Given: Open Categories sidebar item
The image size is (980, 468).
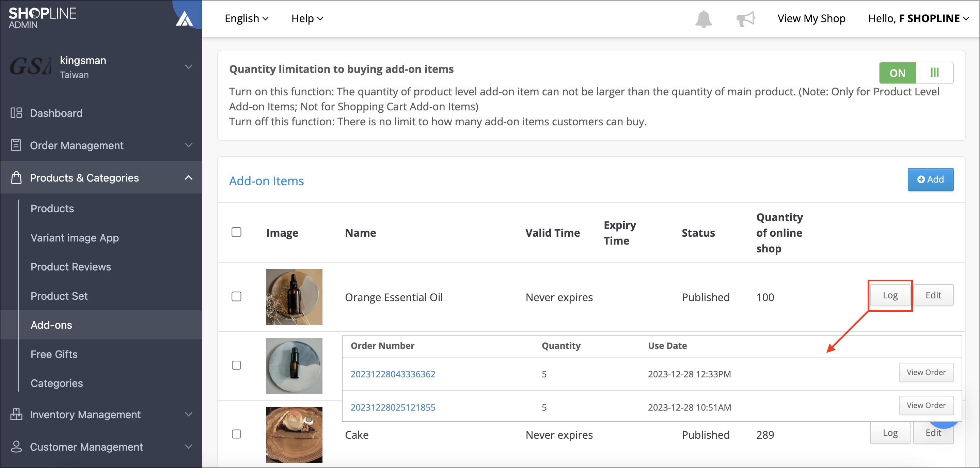Looking at the screenshot, I should pyautogui.click(x=57, y=383).
